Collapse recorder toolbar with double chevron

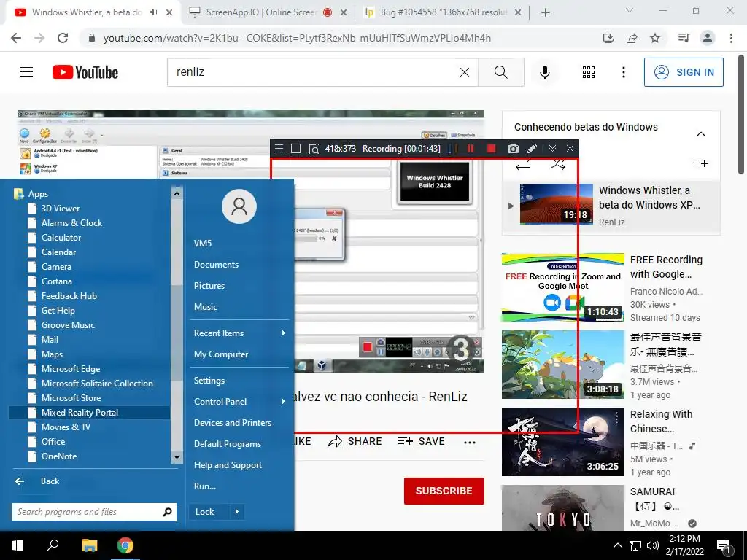552,149
